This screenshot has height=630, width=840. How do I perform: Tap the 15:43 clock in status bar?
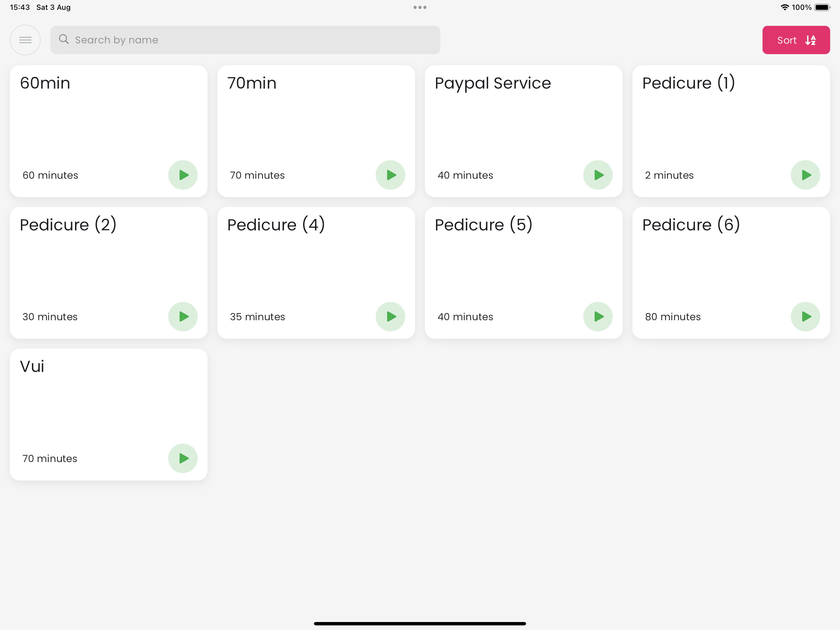(20, 7)
